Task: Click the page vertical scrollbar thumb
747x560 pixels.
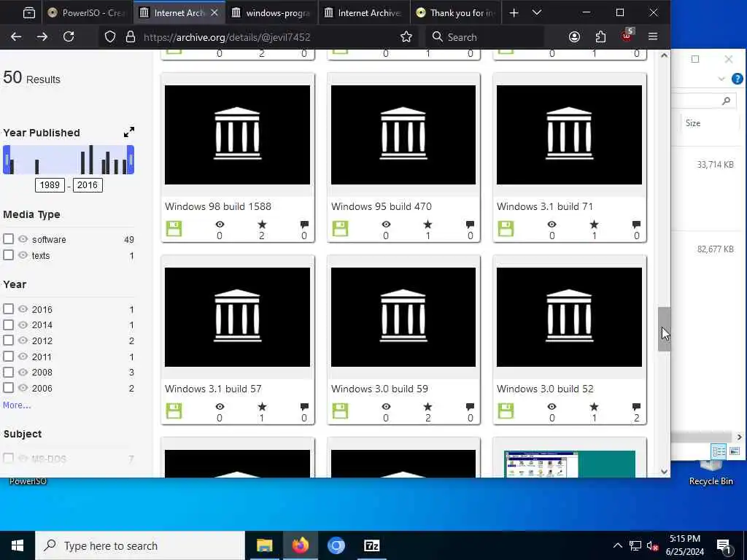Action: (664, 329)
